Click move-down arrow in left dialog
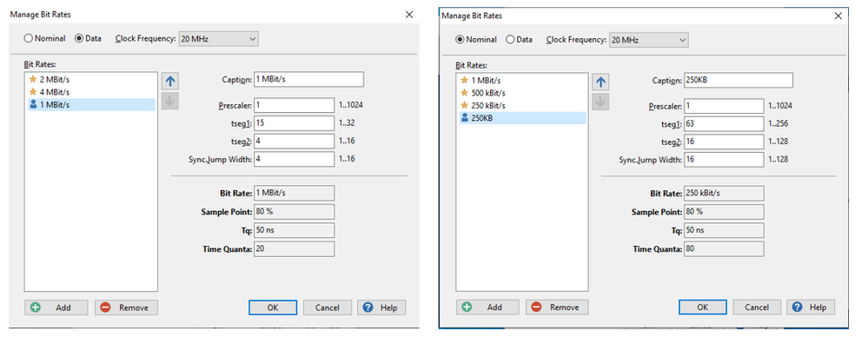Image resolution: width=868 pixels, height=350 pixels. pyautogui.click(x=170, y=101)
